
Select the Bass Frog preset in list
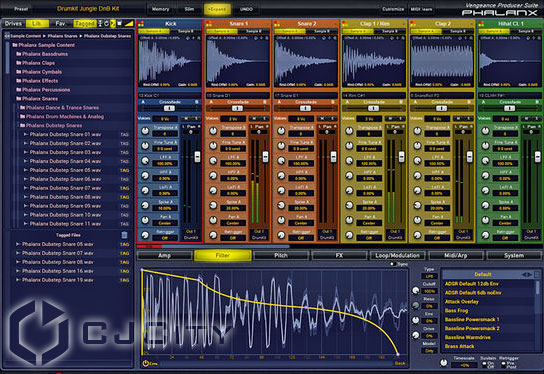pyautogui.click(x=457, y=311)
